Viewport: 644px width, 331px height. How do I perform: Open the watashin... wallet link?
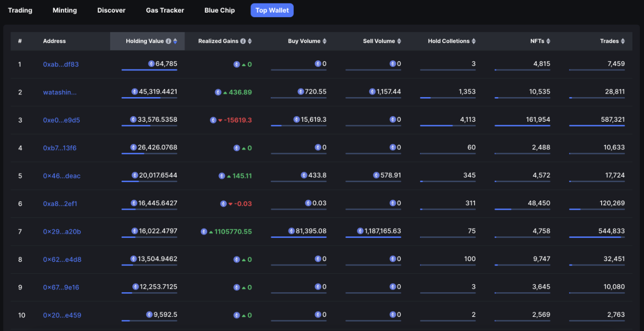click(x=60, y=92)
